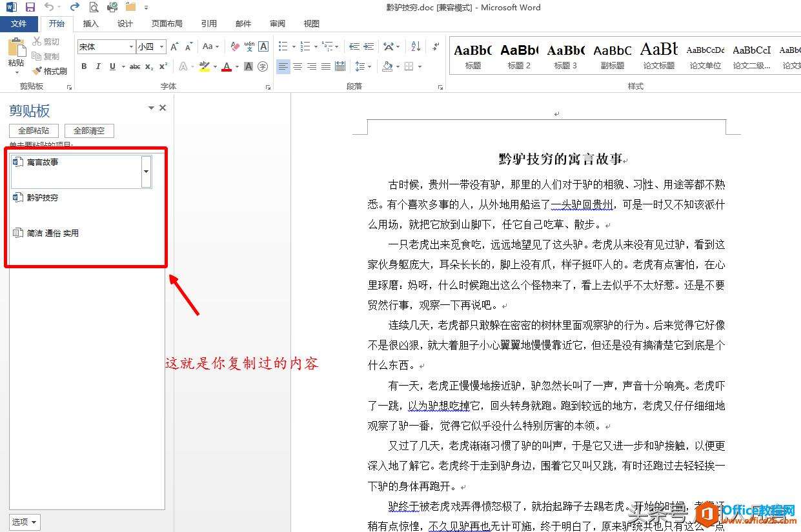Viewport: 801px width, 532px height.
Task: Toggle Italic formatting
Action: pyautogui.click(x=98, y=66)
